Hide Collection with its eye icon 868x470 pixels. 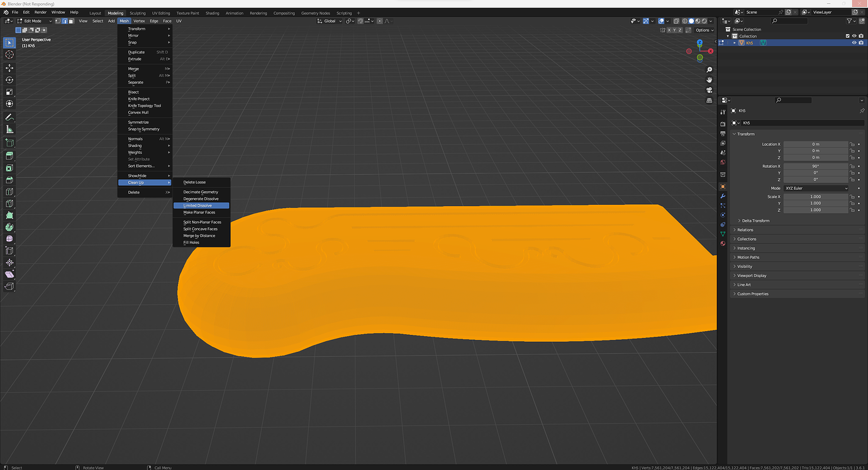pos(854,36)
